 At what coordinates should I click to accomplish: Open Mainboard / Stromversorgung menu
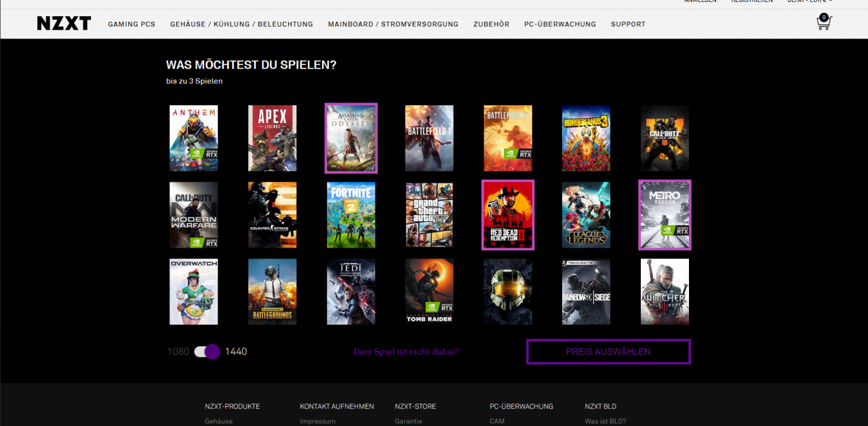393,24
